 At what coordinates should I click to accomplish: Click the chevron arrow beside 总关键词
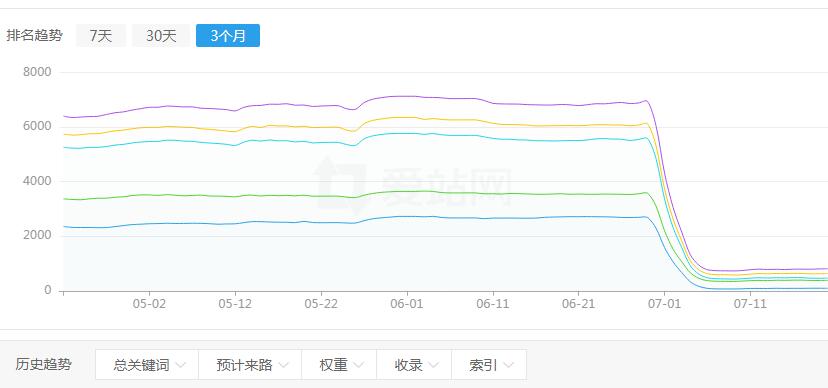181,365
